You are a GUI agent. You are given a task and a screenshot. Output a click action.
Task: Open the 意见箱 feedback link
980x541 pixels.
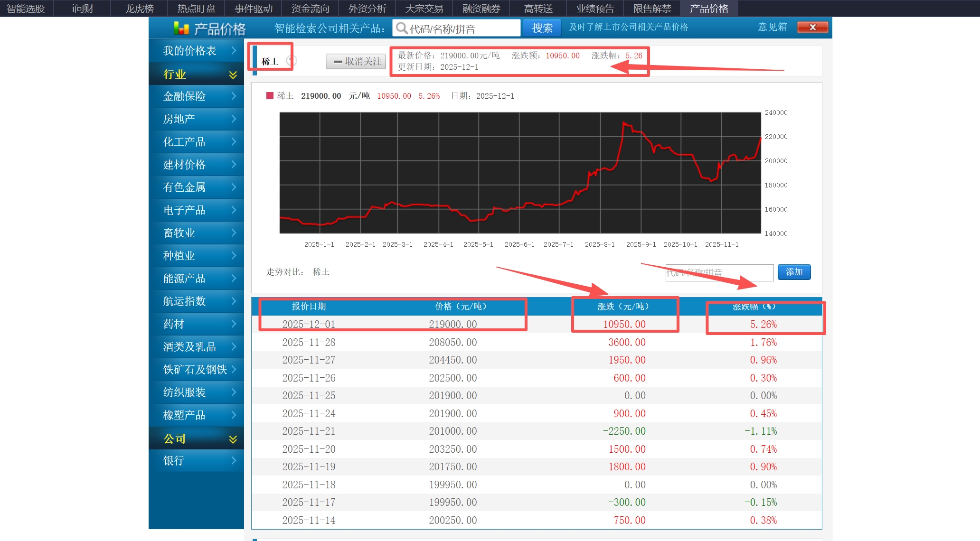(x=772, y=27)
